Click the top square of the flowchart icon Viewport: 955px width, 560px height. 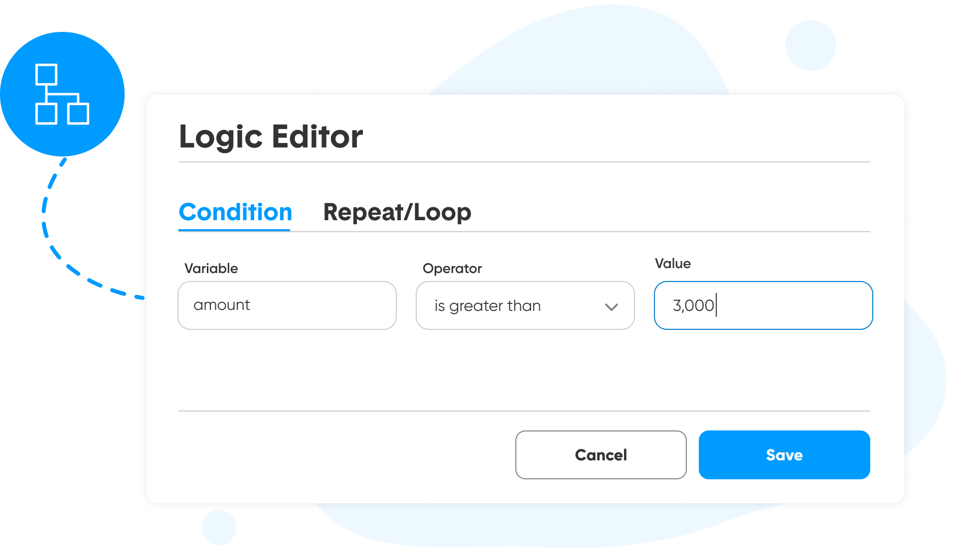coord(46,75)
